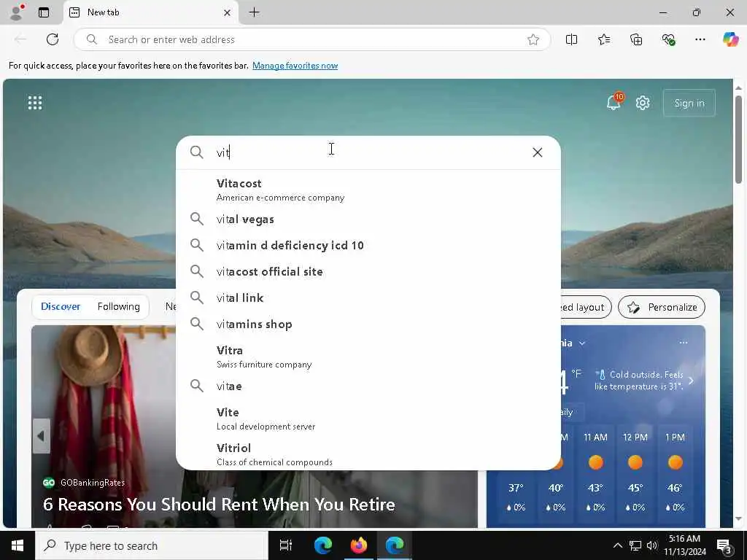Add this page to favorites star
This screenshot has height=560, width=747.
point(533,39)
